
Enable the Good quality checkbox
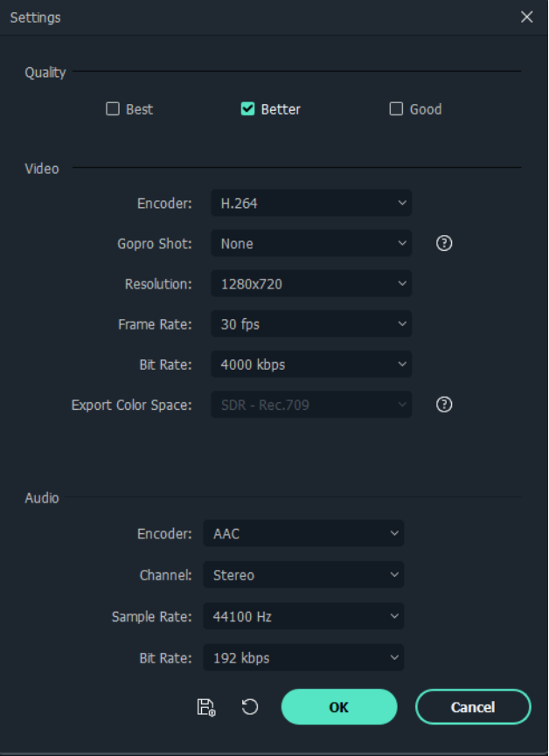(396, 109)
